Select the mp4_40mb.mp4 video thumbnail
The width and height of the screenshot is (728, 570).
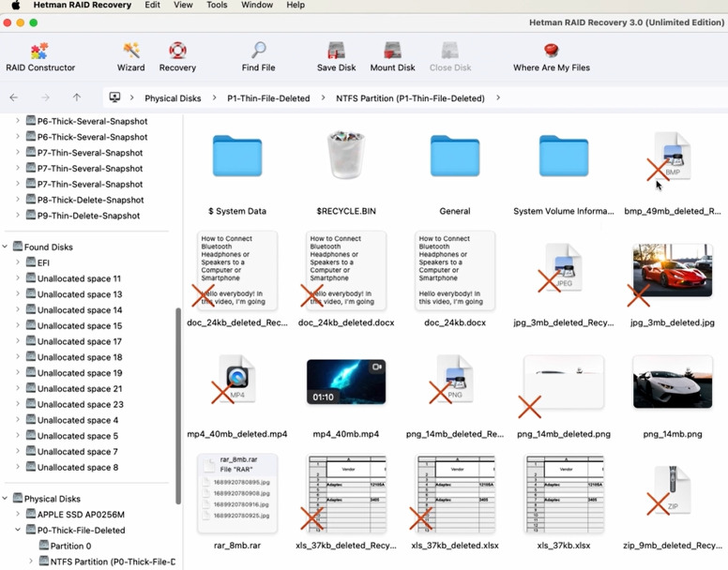pos(346,382)
